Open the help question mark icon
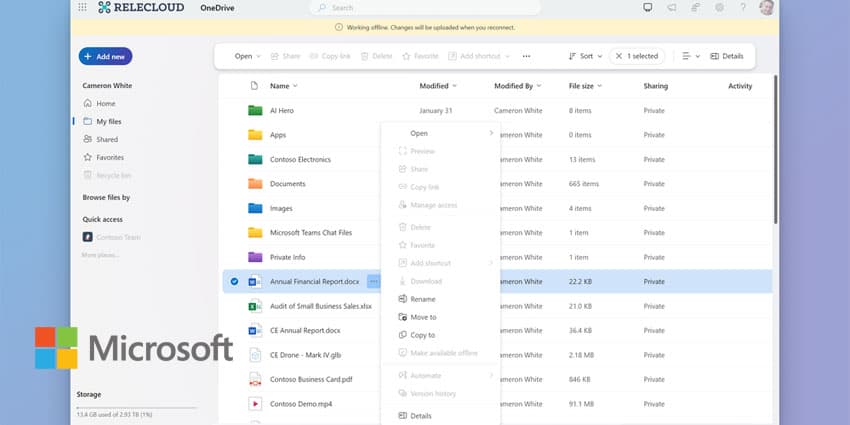The width and height of the screenshot is (850, 425). point(743,7)
